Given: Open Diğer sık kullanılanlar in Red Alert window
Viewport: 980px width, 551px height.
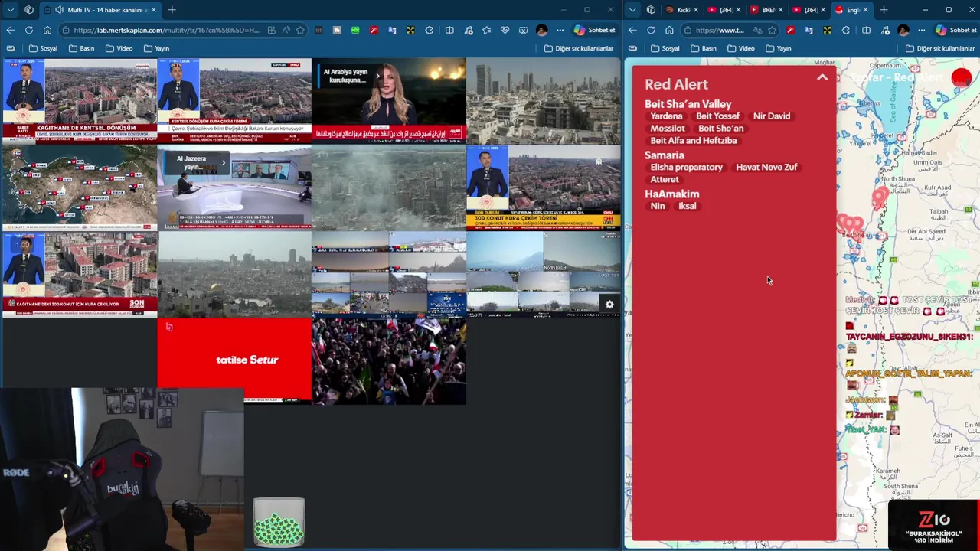Looking at the screenshot, I should 941,48.
